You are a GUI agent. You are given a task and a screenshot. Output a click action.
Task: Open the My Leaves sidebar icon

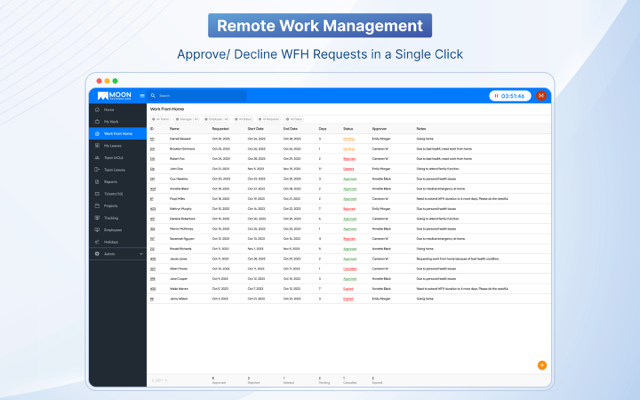pos(97,146)
